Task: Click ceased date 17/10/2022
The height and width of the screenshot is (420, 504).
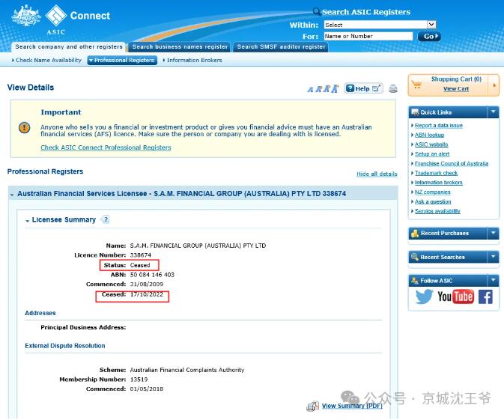Action: tap(147, 294)
